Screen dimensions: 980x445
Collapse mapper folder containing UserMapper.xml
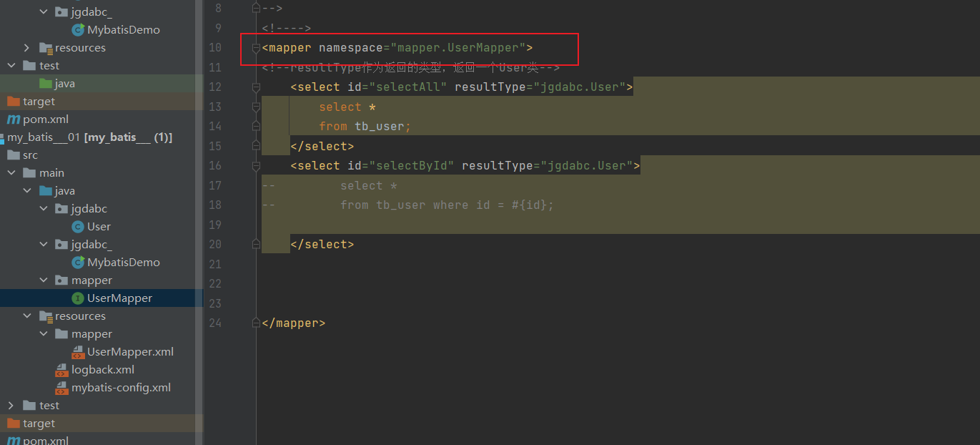(x=44, y=334)
